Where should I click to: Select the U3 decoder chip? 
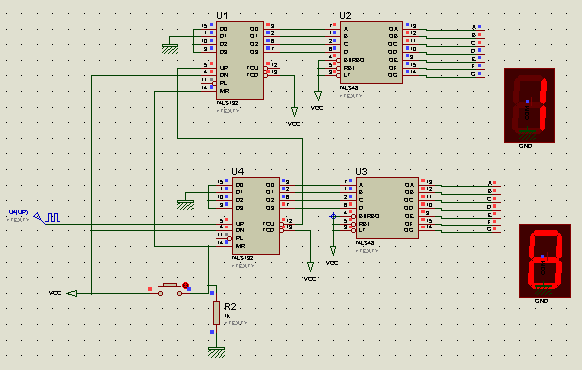387,208
